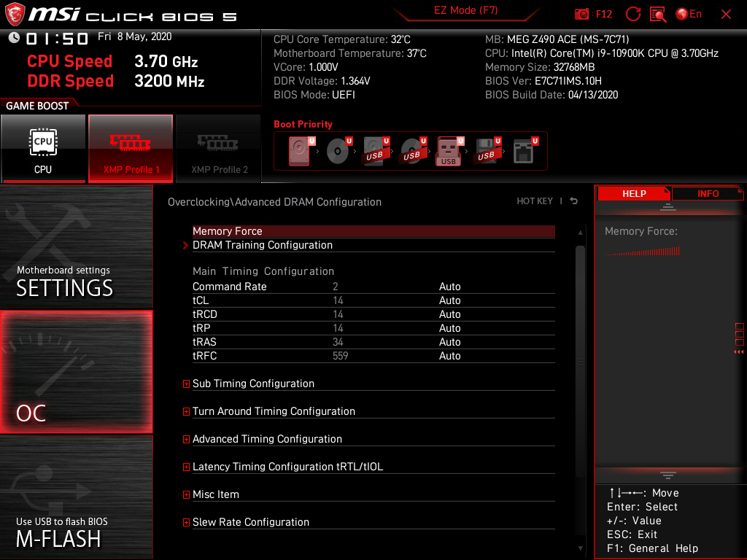Viewport: 747px width, 560px height.
Task: Click the main list vertical scrollbar
Action: tap(580, 362)
